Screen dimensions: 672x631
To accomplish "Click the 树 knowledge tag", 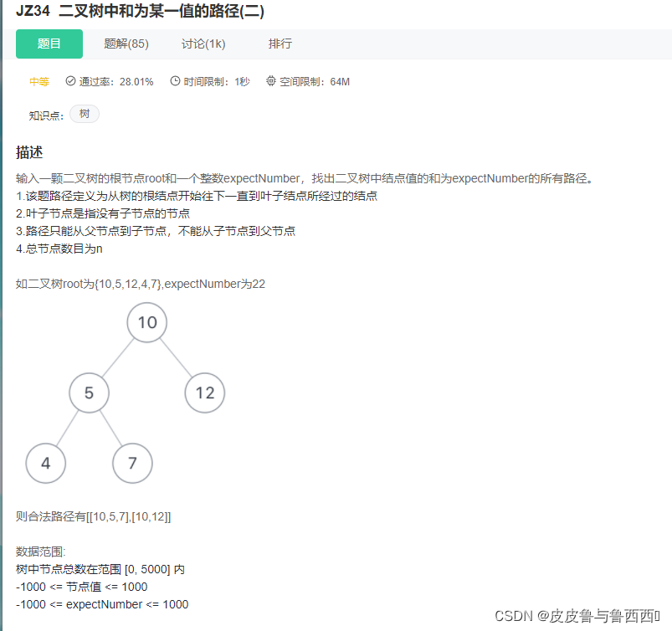I will (85, 114).
